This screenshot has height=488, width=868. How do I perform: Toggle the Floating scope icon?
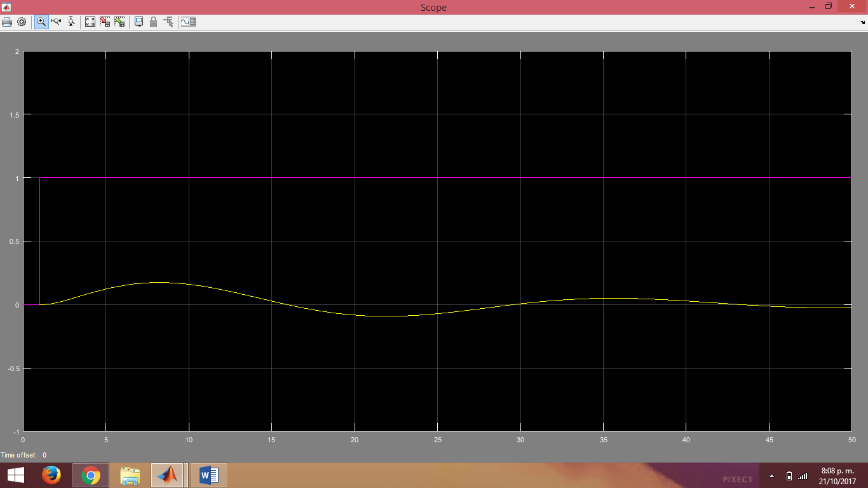pos(139,22)
